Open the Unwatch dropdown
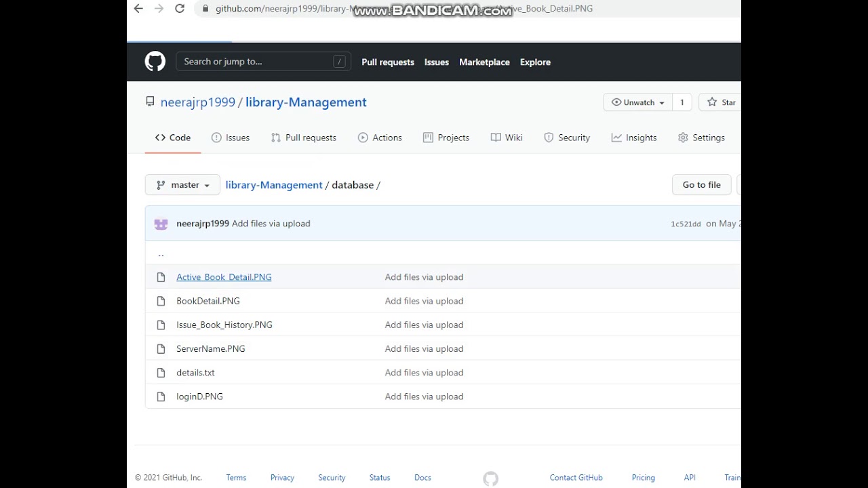This screenshot has height=488, width=868. click(637, 102)
